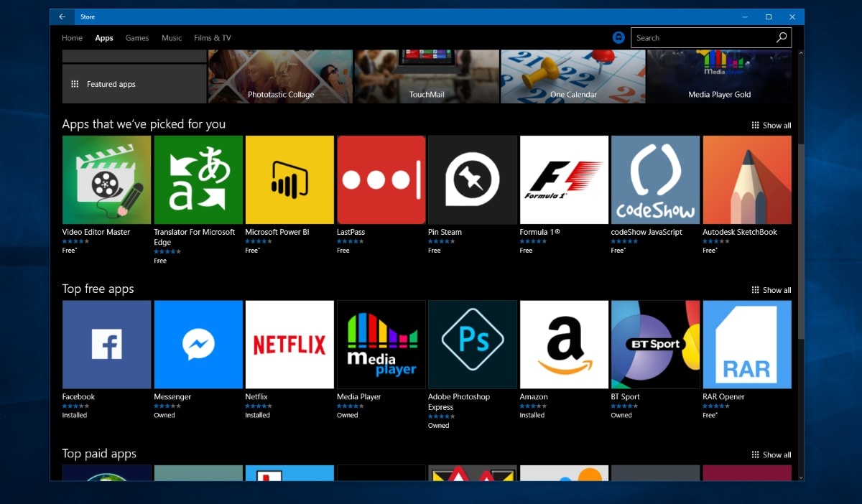The height and width of the screenshot is (504, 862).
Task: Select the Netflix app tile
Action: pyautogui.click(x=289, y=344)
